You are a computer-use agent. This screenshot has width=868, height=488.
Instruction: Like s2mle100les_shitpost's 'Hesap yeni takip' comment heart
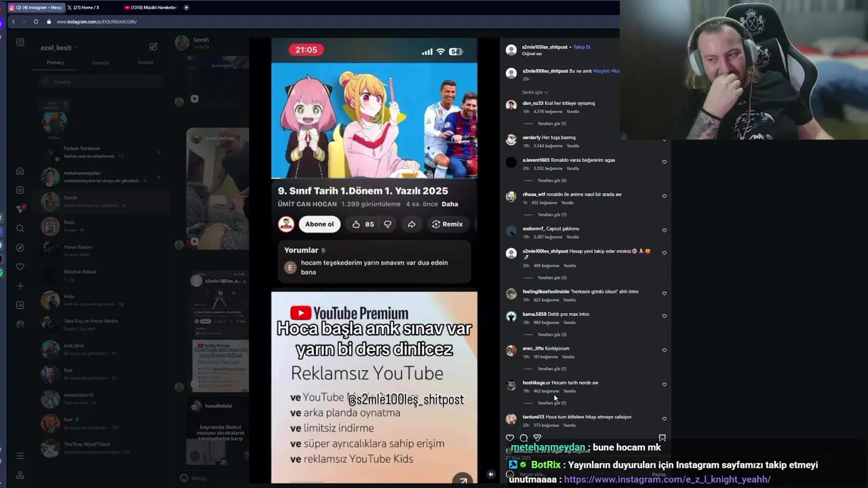pos(665,253)
